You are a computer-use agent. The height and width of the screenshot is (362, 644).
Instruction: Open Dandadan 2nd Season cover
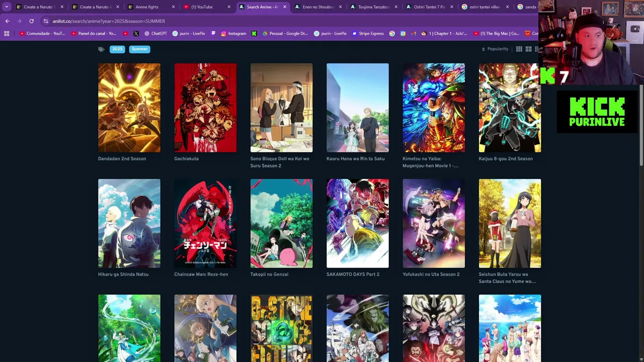(129, 108)
